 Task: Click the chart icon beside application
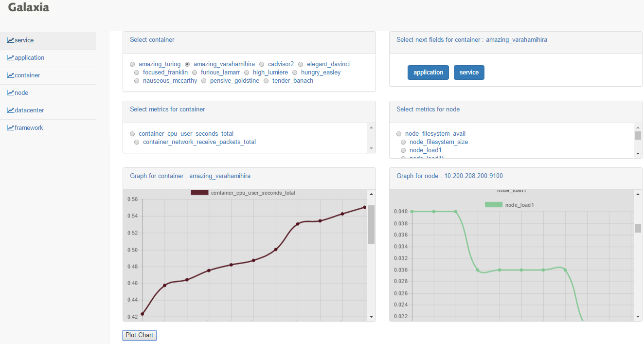[x=10, y=58]
